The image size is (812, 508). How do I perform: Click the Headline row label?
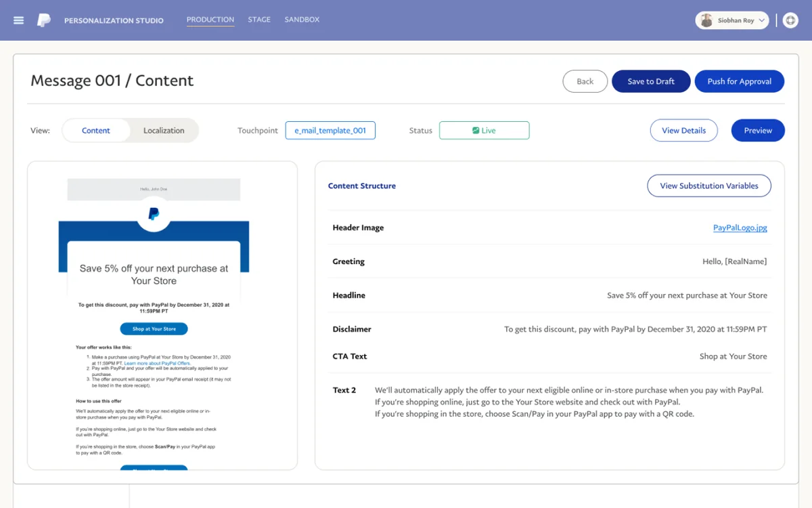tap(349, 295)
